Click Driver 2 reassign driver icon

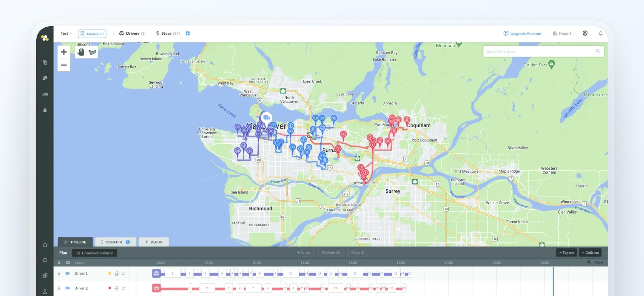117,288
